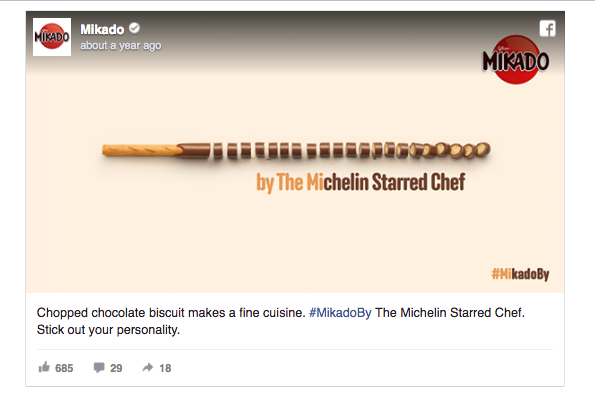Screen dimensions: 595x395
Task: Click the post caption about chopped chocolate biscuit
Action: (281, 321)
